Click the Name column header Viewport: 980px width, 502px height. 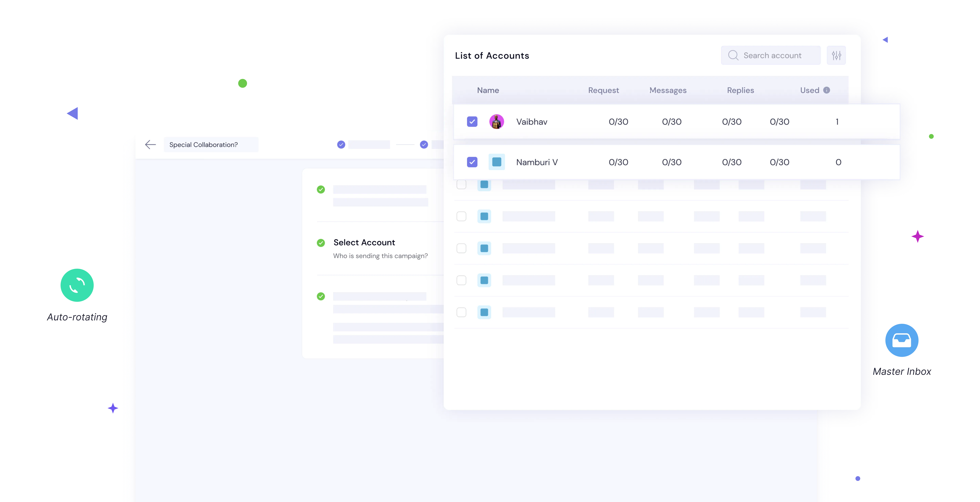click(x=488, y=90)
